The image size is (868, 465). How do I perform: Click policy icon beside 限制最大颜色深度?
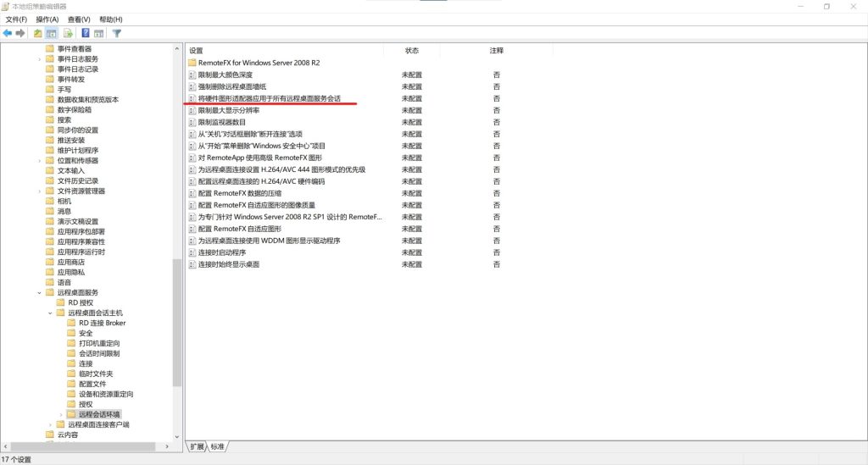tap(192, 75)
